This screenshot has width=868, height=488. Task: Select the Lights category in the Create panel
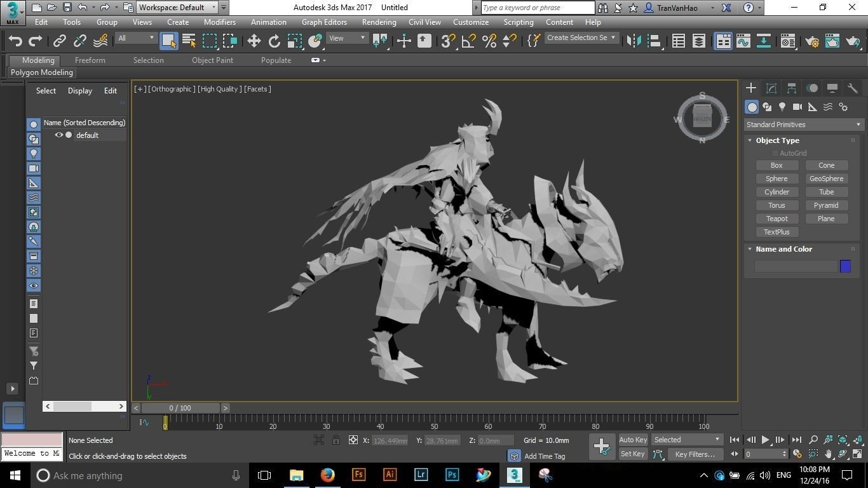[782, 107]
